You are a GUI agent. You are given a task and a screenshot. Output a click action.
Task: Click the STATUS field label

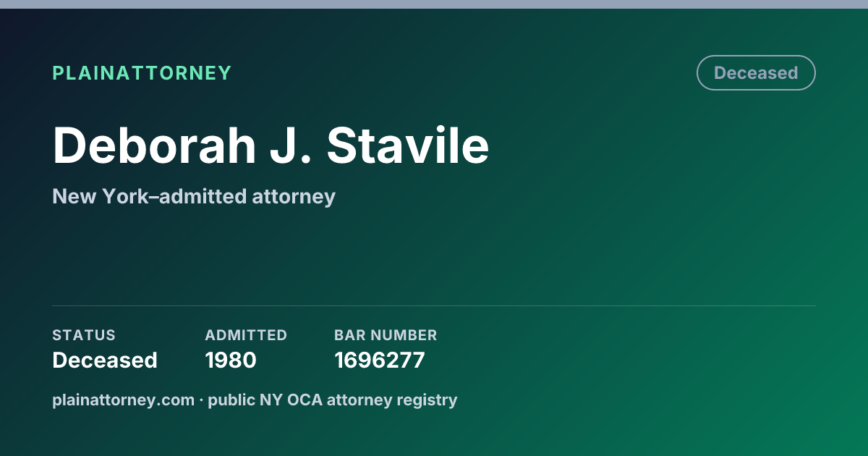point(84,335)
